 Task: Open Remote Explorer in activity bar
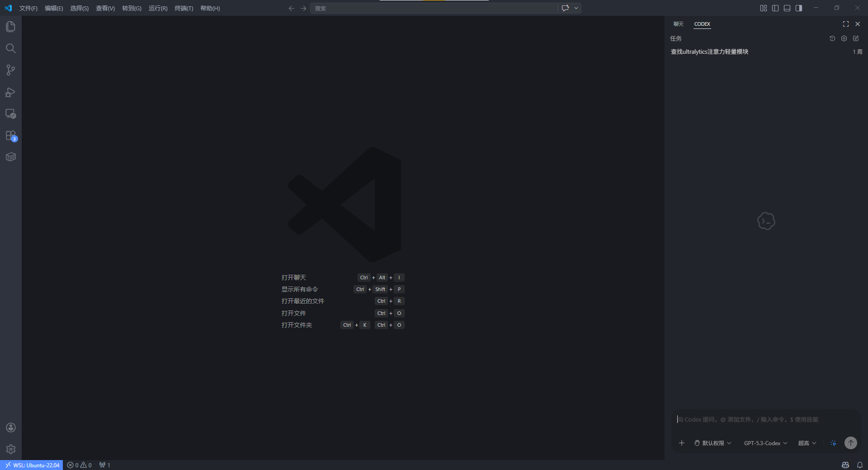(x=10, y=114)
